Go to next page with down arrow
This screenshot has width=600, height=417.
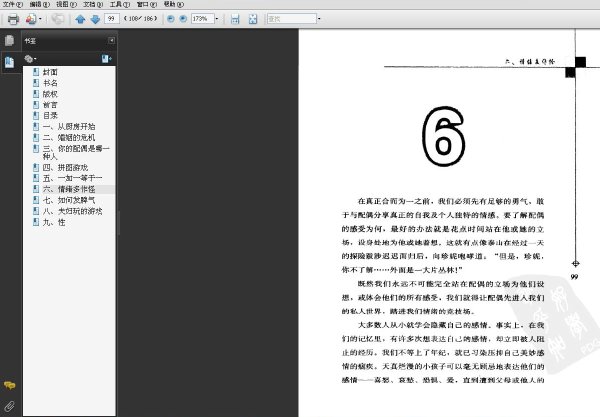(95, 19)
